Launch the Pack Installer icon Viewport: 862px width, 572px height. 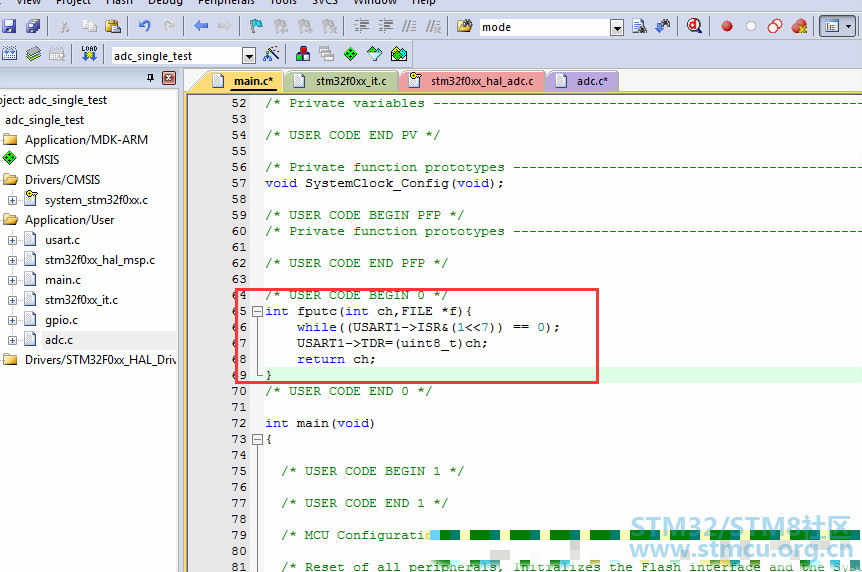(x=399, y=54)
